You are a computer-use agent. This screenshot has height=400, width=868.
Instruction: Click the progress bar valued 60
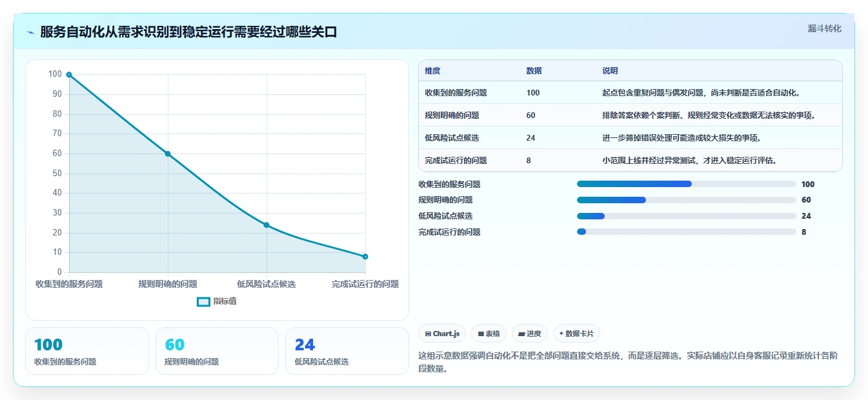(687, 200)
